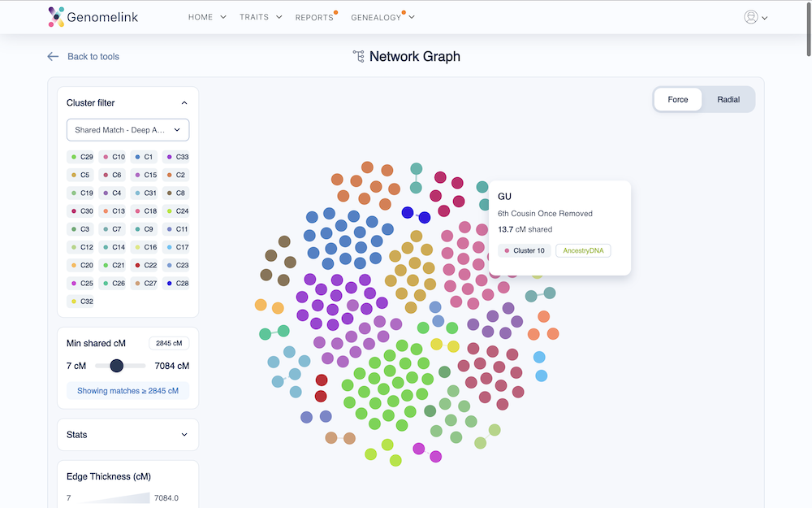The height and width of the screenshot is (508, 812).
Task: Toggle cluster C26 filter chip
Action: (x=112, y=284)
